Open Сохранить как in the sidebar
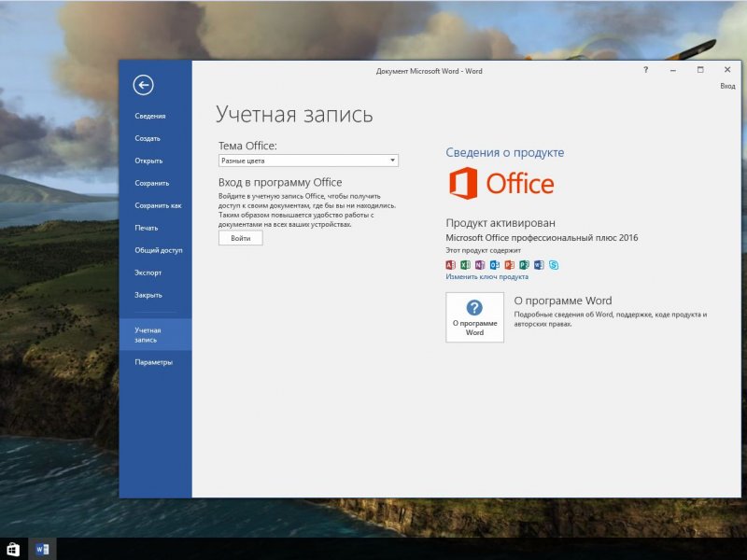Screen dimensions: 747x560 click(x=158, y=205)
